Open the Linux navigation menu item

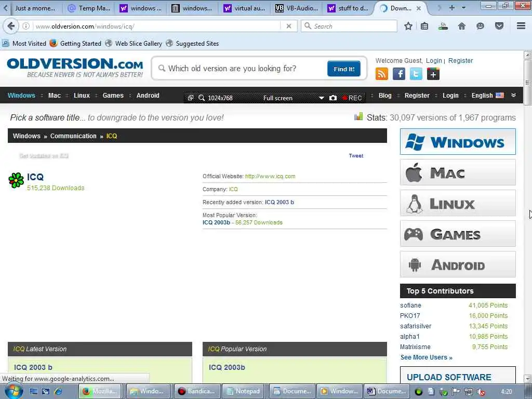tap(82, 96)
